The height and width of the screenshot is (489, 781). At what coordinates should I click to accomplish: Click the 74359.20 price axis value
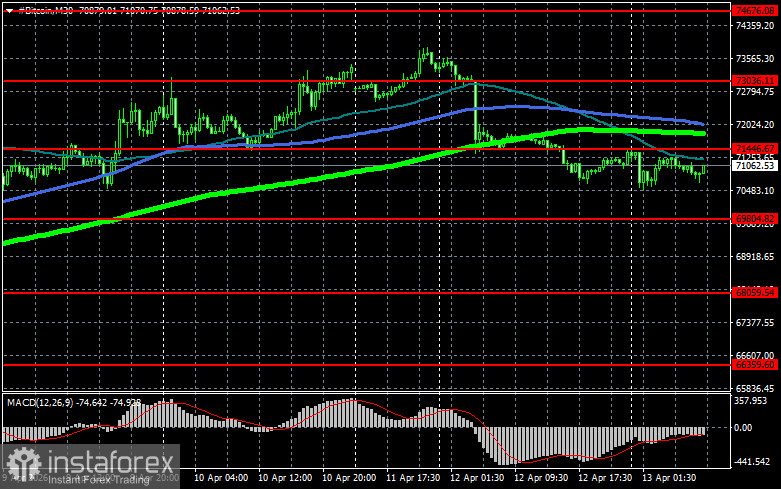(x=755, y=25)
